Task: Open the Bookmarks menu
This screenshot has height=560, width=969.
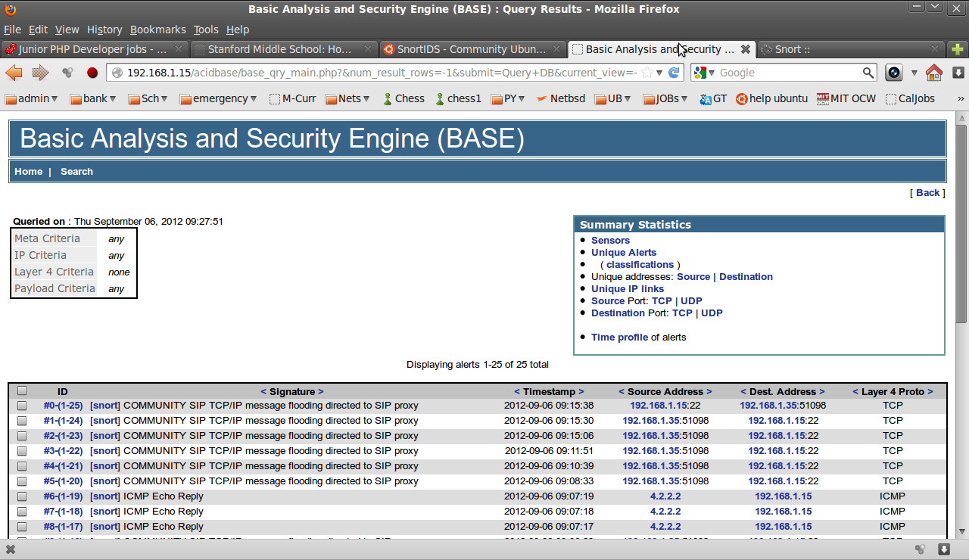Action: tap(157, 30)
